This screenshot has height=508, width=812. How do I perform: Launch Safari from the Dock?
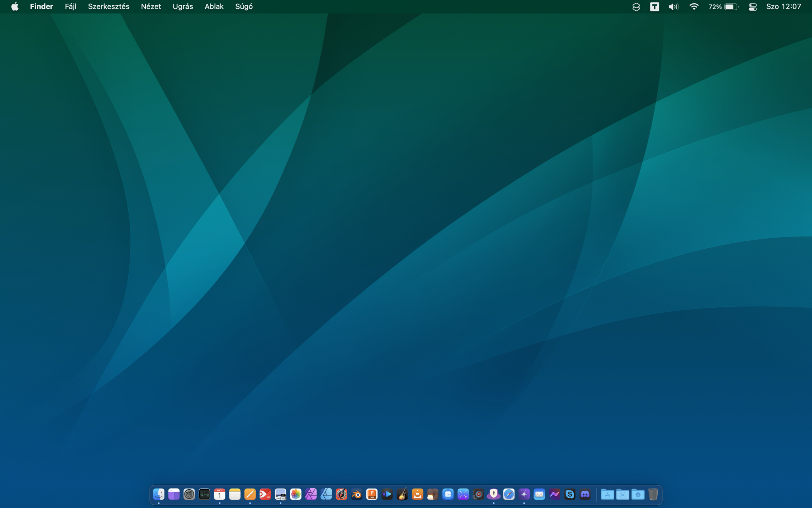[x=509, y=494]
